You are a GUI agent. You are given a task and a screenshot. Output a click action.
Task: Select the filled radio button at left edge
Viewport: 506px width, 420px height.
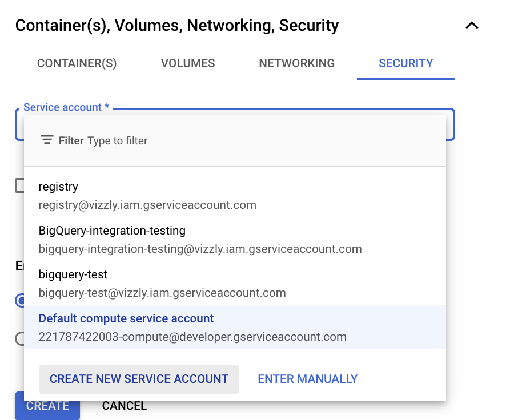click(19, 300)
